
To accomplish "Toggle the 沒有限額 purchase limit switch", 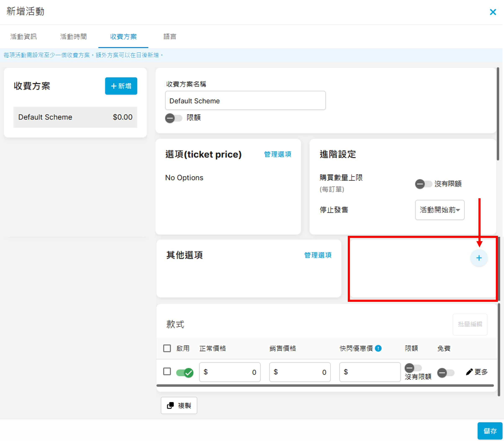I will coord(423,184).
